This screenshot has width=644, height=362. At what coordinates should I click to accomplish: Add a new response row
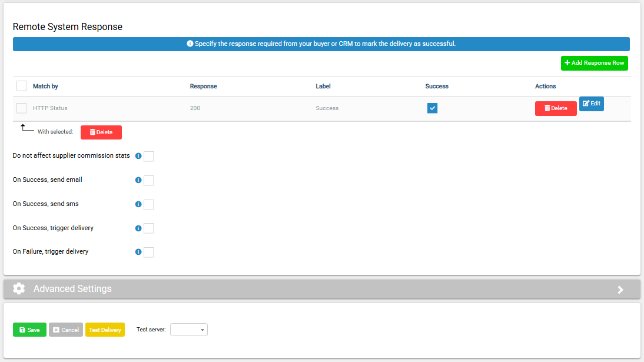(x=595, y=64)
